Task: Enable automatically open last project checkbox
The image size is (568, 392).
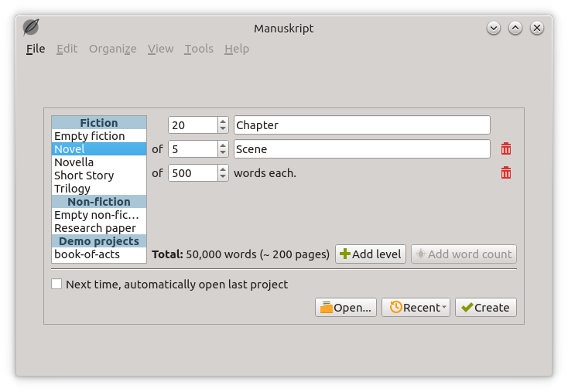Action: click(x=56, y=284)
